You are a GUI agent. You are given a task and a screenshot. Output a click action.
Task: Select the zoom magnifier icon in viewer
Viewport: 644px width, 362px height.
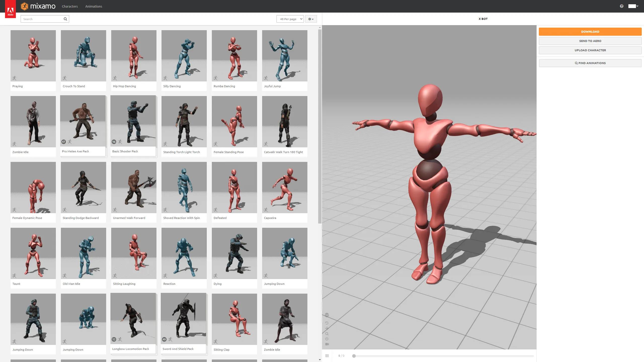[x=327, y=334]
